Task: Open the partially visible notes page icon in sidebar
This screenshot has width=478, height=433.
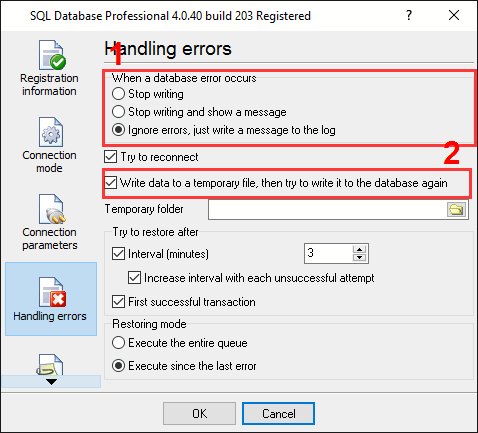Action: (49, 365)
